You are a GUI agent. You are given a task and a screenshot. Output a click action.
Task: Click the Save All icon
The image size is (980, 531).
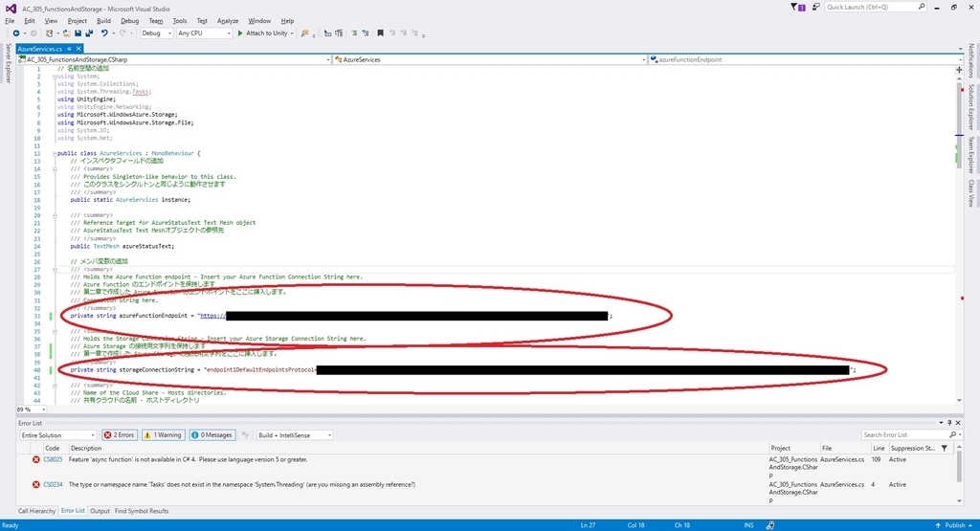(x=89, y=33)
